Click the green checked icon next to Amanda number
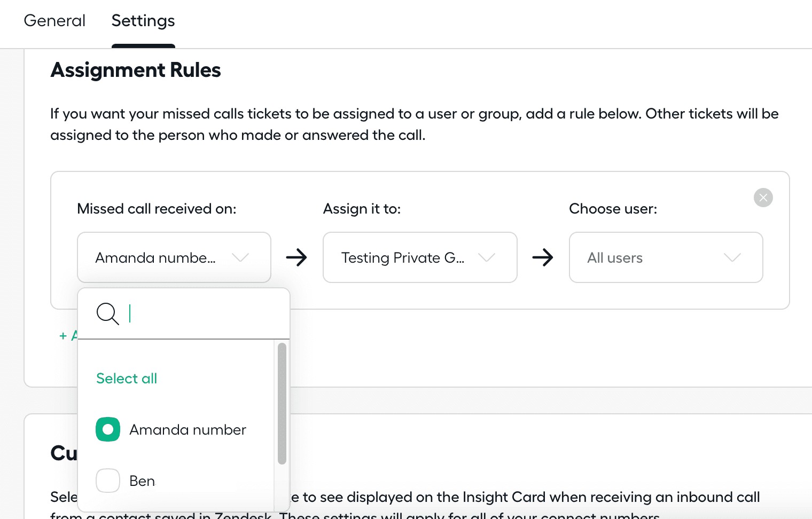Image resolution: width=812 pixels, height=519 pixels. coord(107,429)
